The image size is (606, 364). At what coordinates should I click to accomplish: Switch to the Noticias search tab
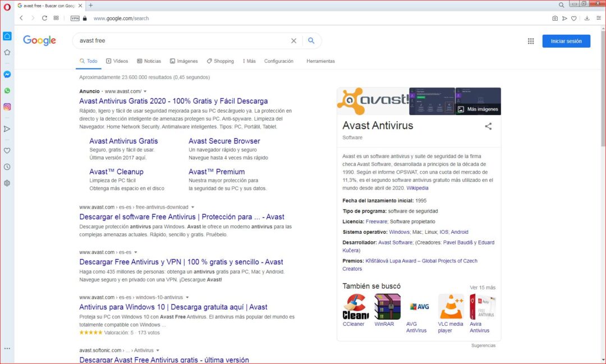pyautogui.click(x=149, y=61)
